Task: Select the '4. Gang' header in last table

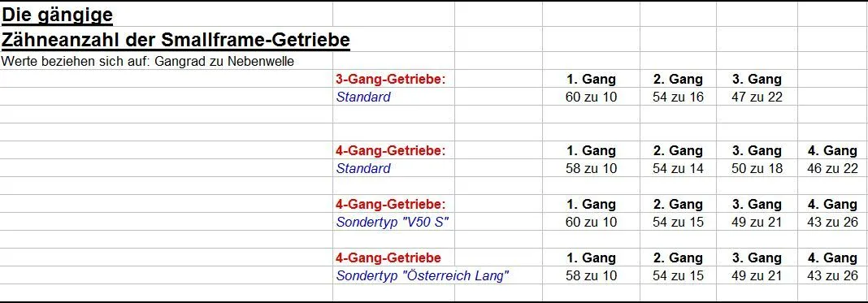Action: 832,258
